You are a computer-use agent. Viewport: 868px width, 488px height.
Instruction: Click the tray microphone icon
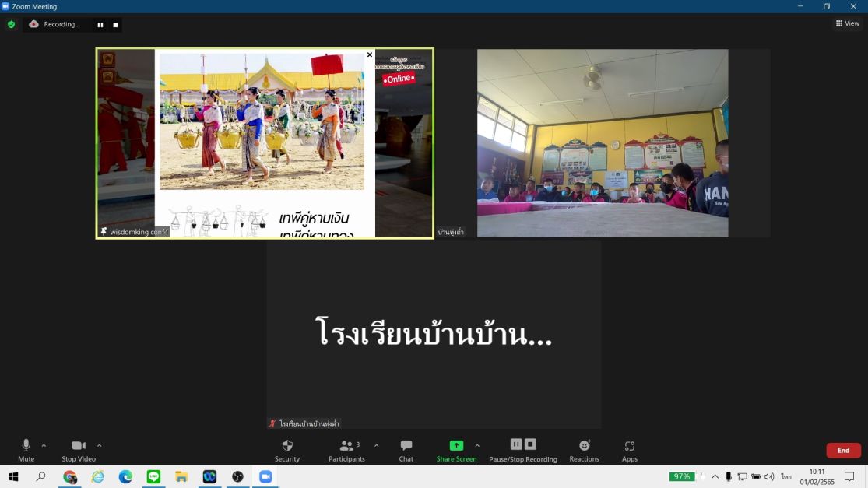pos(729,476)
